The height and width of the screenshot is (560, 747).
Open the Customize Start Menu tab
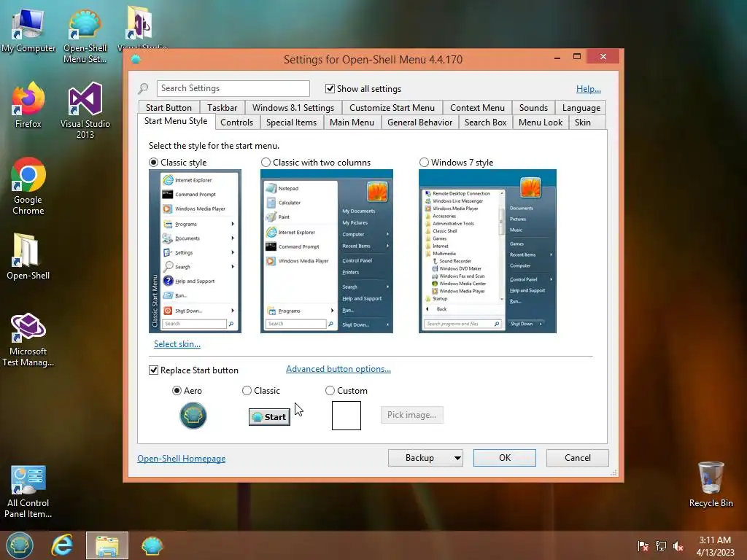(392, 108)
